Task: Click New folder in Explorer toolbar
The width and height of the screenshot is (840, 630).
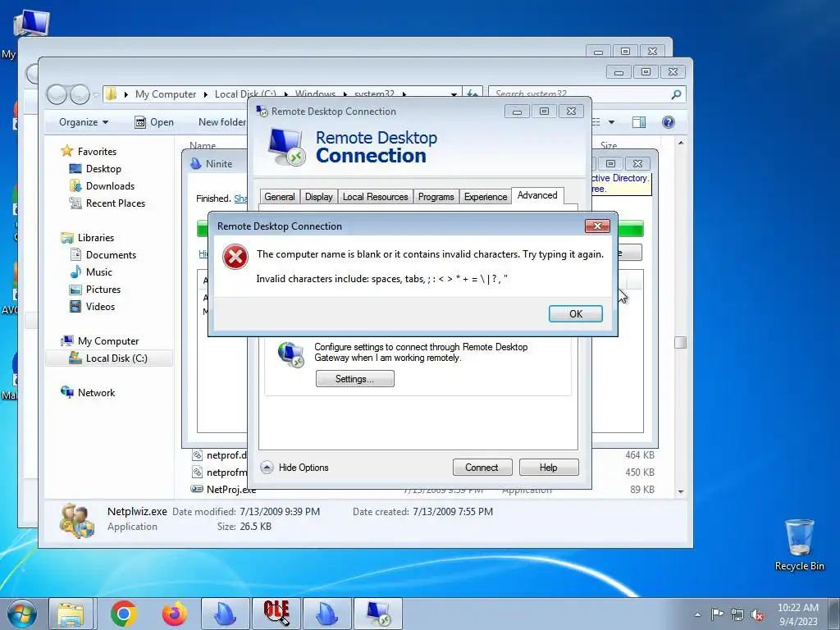Action: coord(221,122)
